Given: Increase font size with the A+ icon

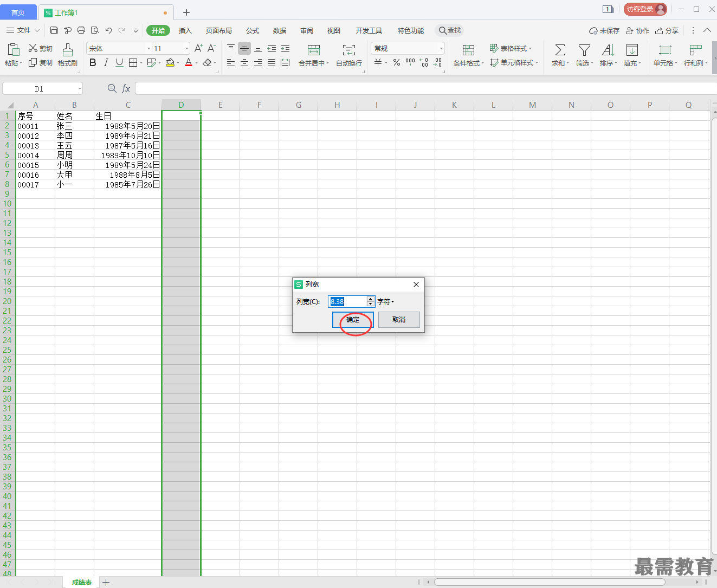Looking at the screenshot, I should click(198, 48).
